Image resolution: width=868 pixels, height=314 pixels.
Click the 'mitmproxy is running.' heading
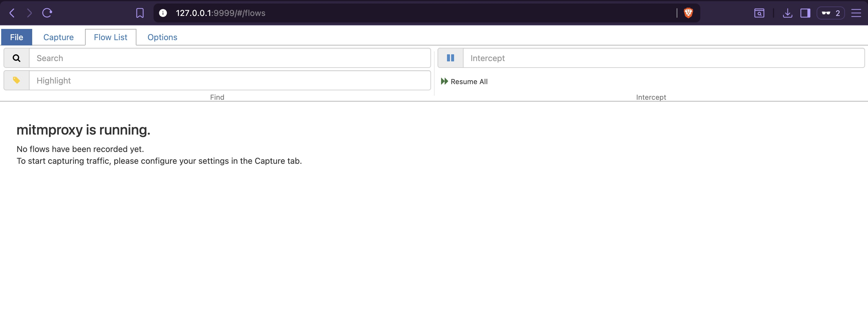coord(83,130)
